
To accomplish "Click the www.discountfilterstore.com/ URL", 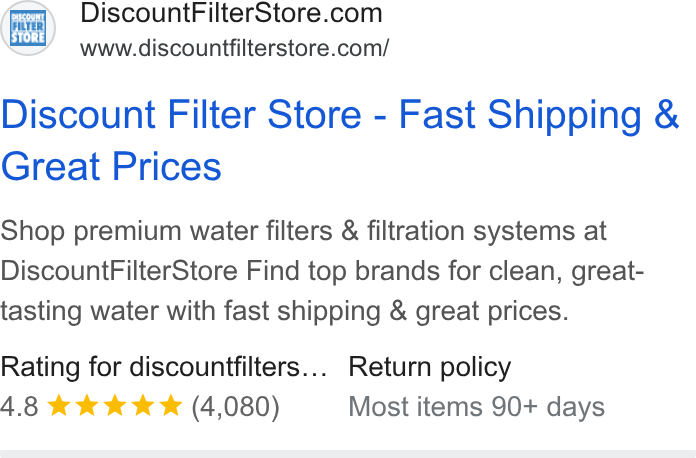I will coord(234,48).
